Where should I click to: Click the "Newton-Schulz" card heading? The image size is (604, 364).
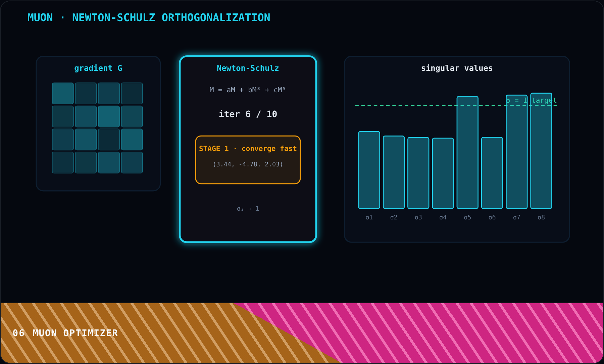click(248, 68)
